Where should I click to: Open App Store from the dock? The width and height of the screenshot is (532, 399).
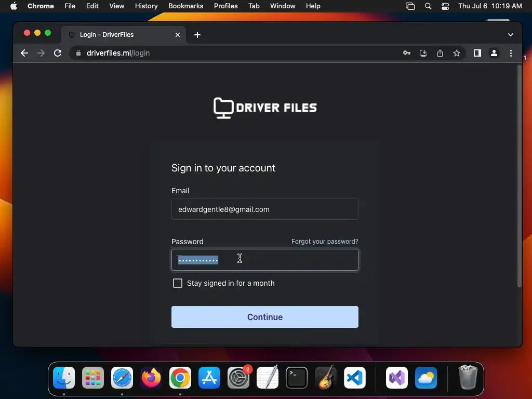(209, 377)
